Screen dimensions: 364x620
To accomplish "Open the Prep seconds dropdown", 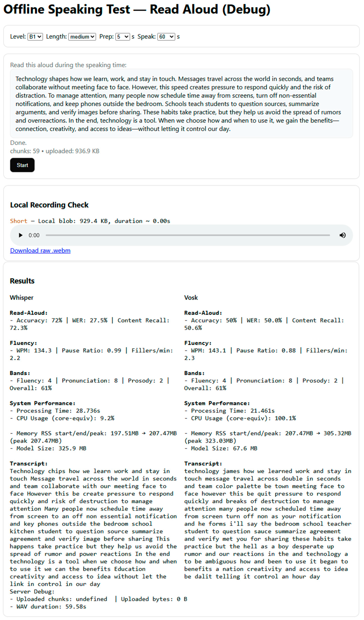I will click(122, 37).
